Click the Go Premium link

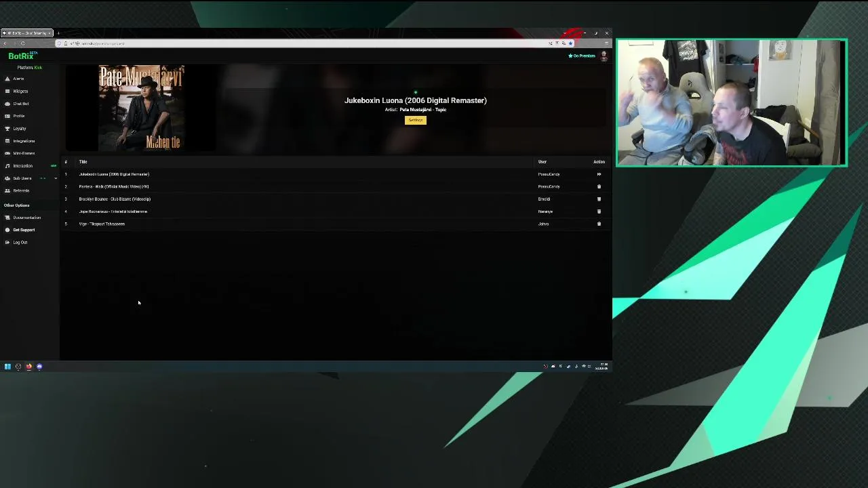[x=582, y=56]
